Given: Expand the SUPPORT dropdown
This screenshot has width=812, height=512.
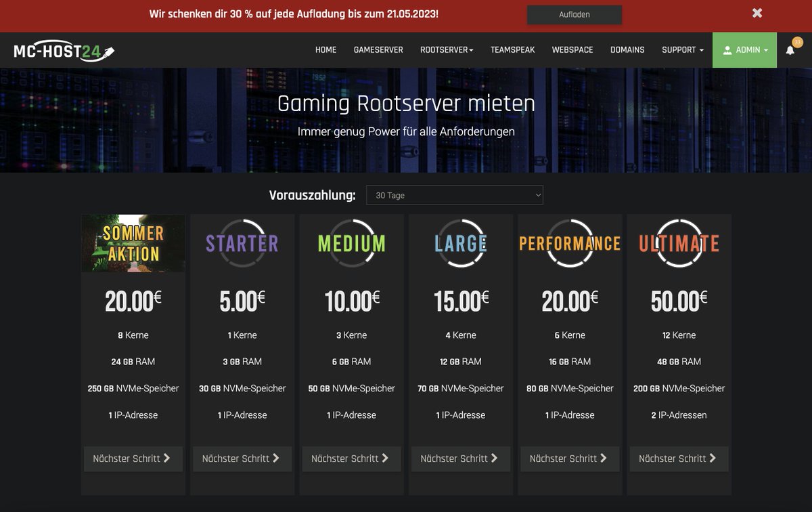Looking at the screenshot, I should [682, 49].
